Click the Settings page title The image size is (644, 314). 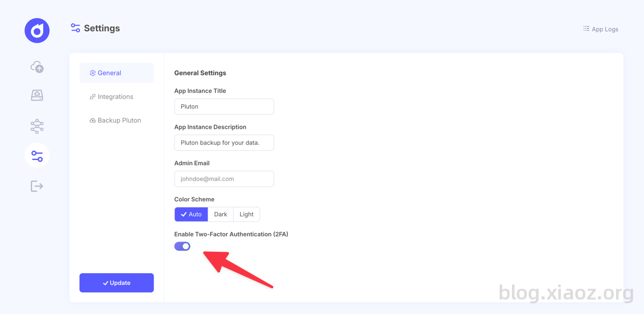pyautogui.click(x=102, y=28)
